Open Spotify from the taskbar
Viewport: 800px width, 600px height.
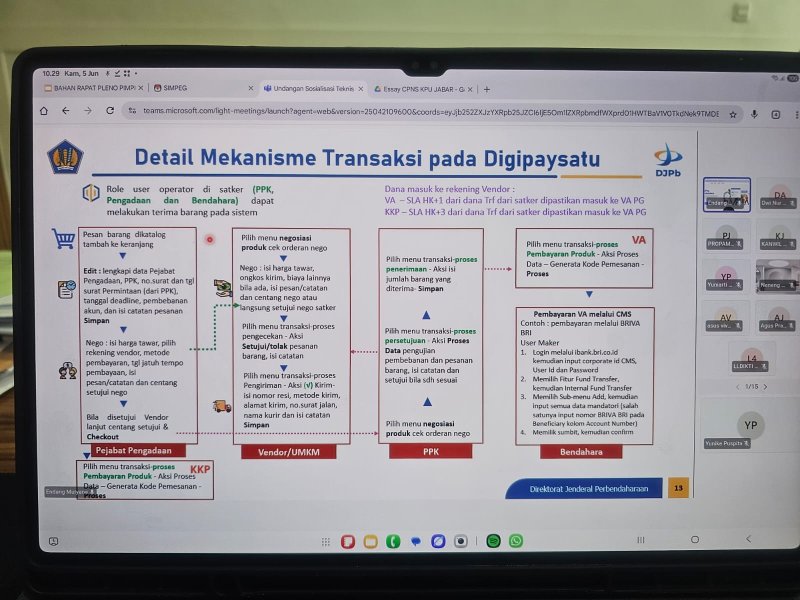pos(493,541)
